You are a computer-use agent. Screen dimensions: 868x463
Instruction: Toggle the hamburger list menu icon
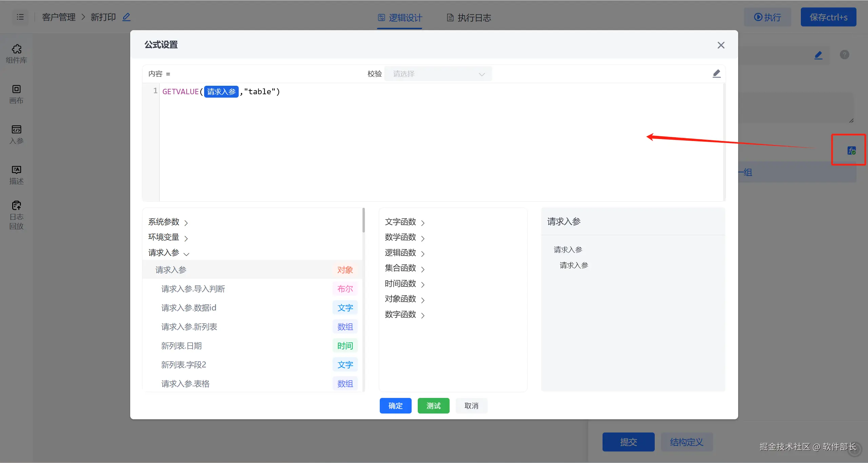point(20,17)
